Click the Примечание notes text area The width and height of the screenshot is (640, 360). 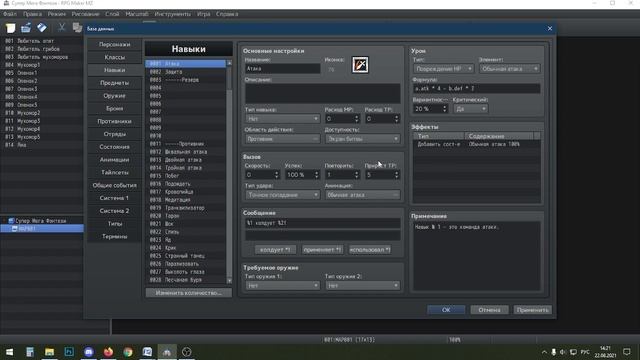click(477, 256)
